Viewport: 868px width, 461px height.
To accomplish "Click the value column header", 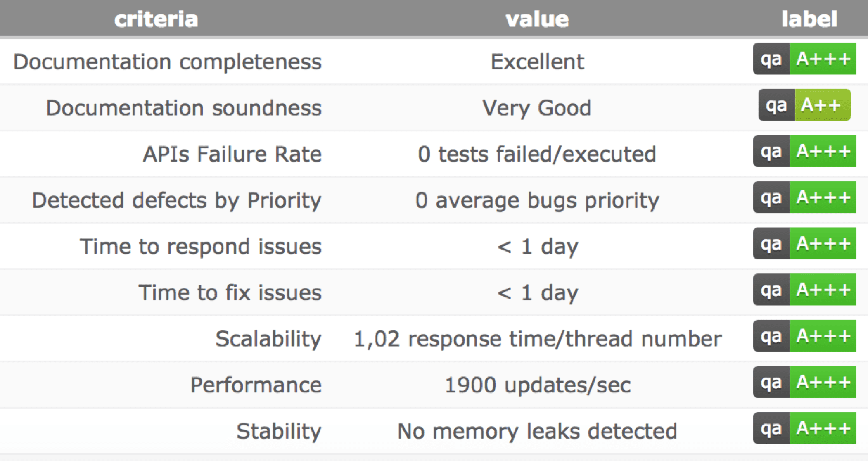I will coord(537,19).
